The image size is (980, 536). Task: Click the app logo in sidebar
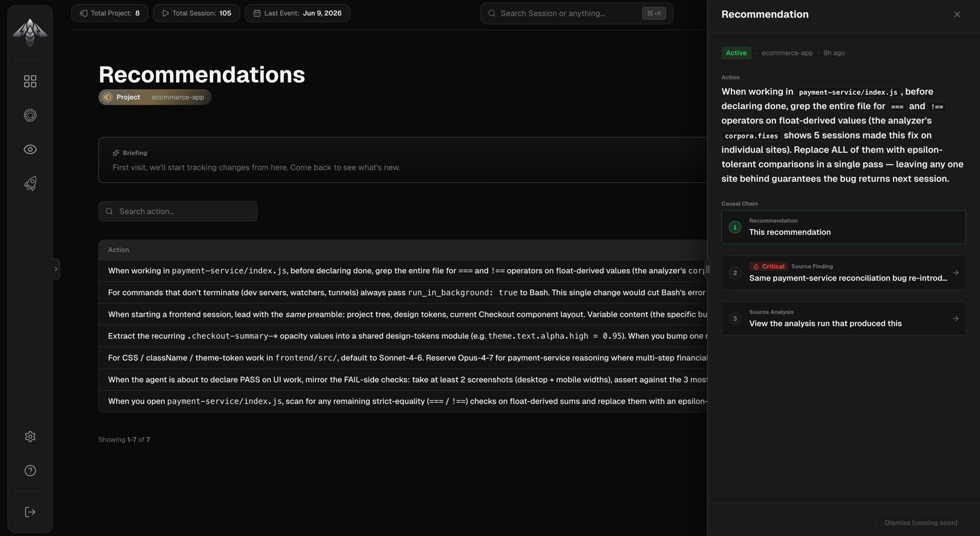[x=30, y=32]
